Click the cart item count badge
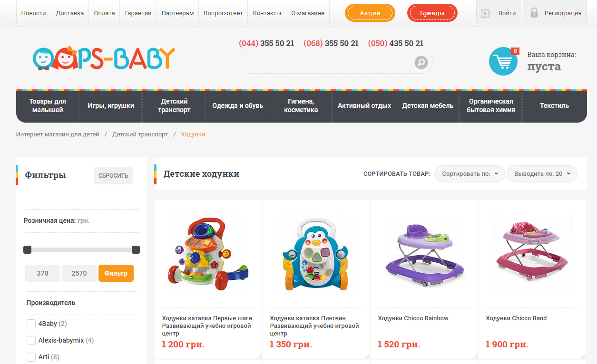The image size is (597, 364). (515, 51)
